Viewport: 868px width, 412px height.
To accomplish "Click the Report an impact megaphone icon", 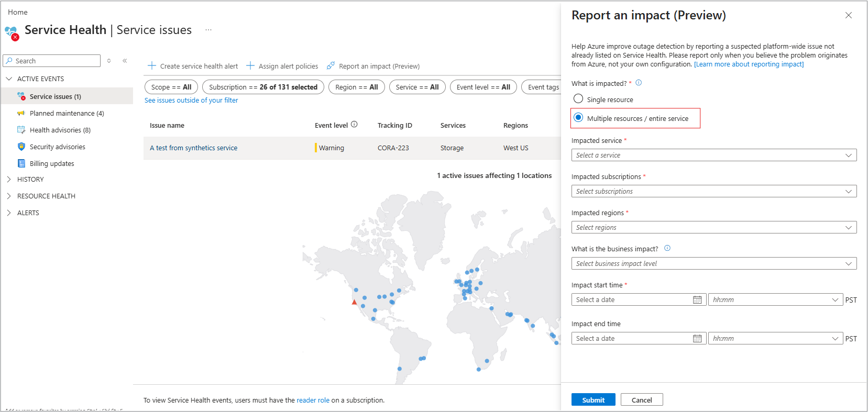I will click(331, 66).
